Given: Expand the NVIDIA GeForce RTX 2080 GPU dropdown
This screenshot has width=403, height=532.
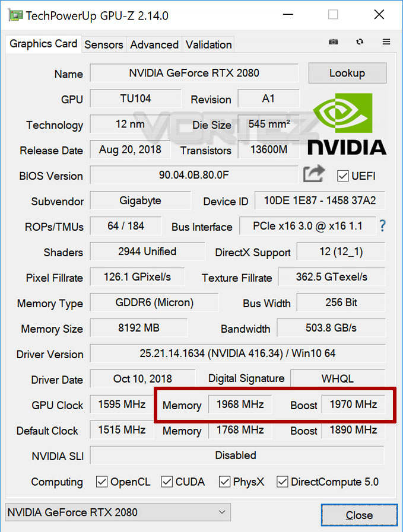Looking at the screenshot, I should pyautogui.click(x=118, y=512).
